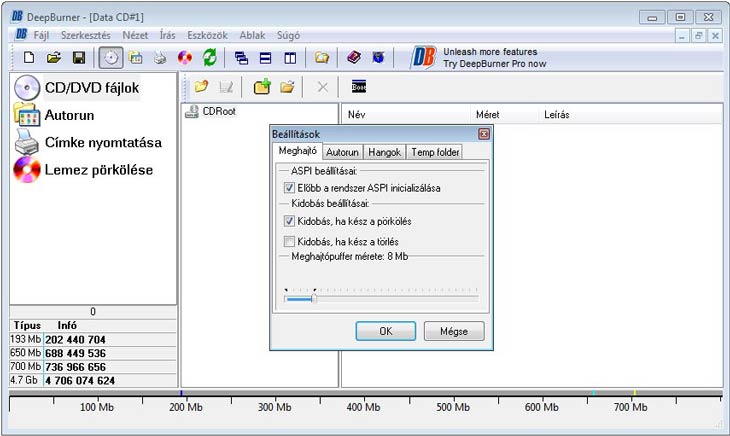Confirm settings with the OK button
730x436 pixels.
click(x=385, y=331)
